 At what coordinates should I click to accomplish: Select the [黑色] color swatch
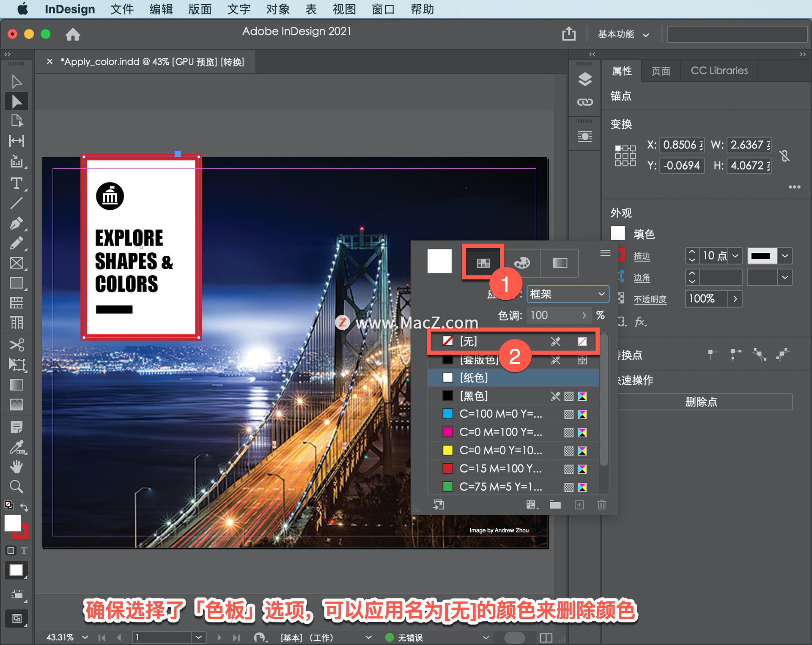[x=517, y=395]
